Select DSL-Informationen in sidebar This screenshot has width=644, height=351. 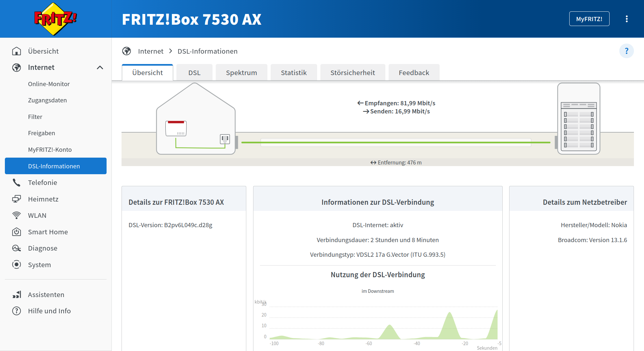[x=56, y=166]
